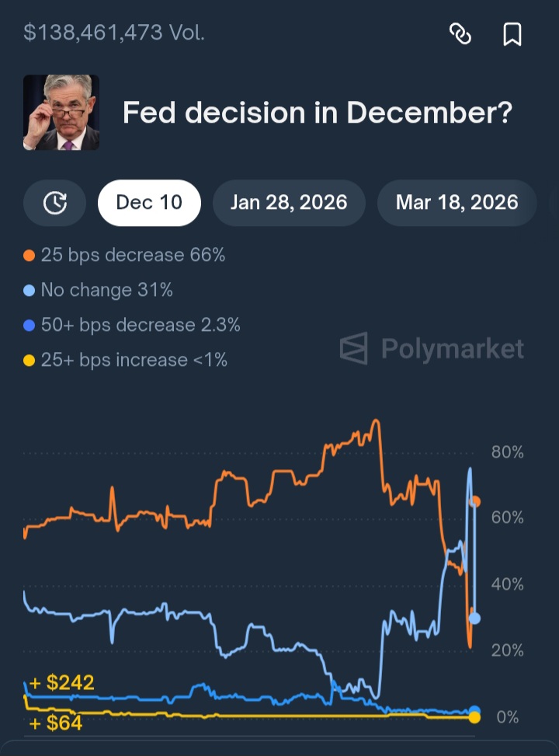Click the blue legend dot for 50+ bps decrease
This screenshot has width=559, height=756.
pyautogui.click(x=30, y=326)
